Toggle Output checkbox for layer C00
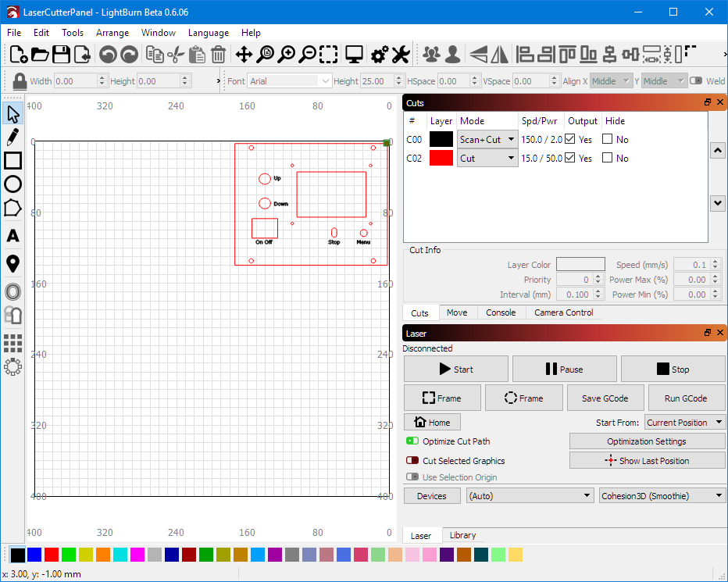Image resolution: width=728 pixels, height=582 pixels. tap(570, 140)
